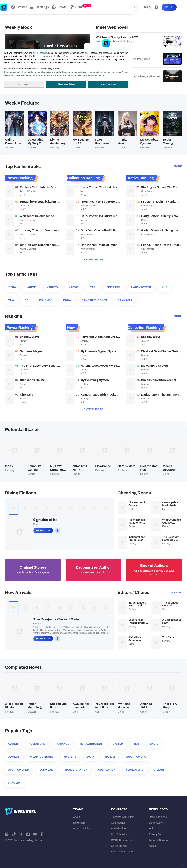Switch to the Collection Ranking tab
This screenshot has width=187, height=868.
[145, 327]
